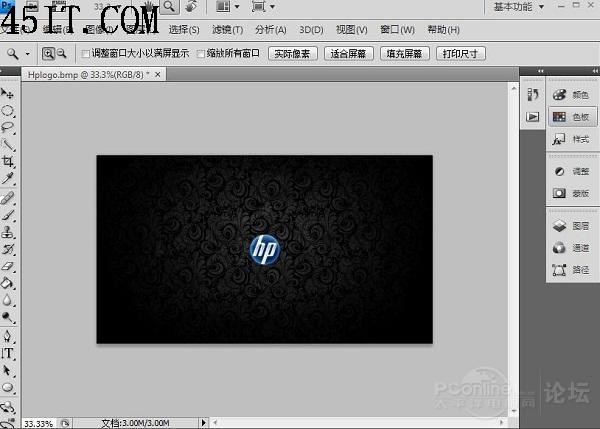600x429 pixels.
Task: Select the Eraser tool
Action: tap(7, 266)
